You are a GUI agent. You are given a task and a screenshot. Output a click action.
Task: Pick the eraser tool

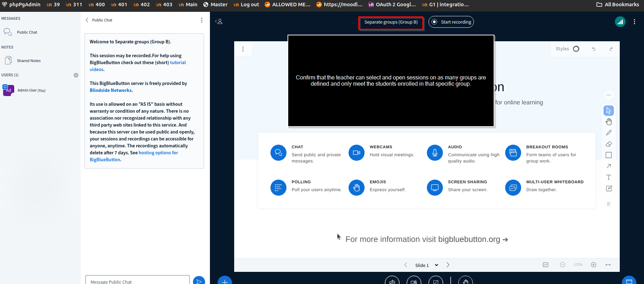point(609,144)
